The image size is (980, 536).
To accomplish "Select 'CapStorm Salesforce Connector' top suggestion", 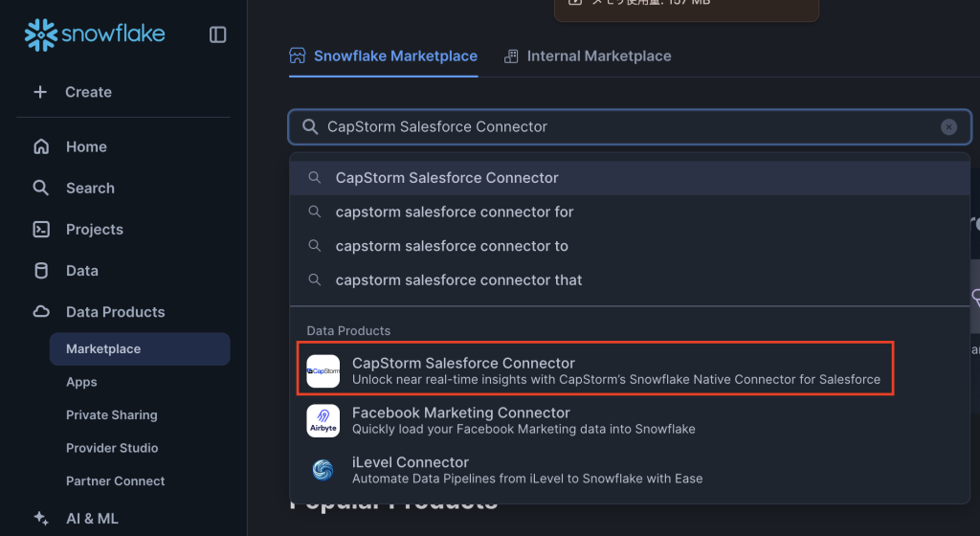I will (x=630, y=177).
